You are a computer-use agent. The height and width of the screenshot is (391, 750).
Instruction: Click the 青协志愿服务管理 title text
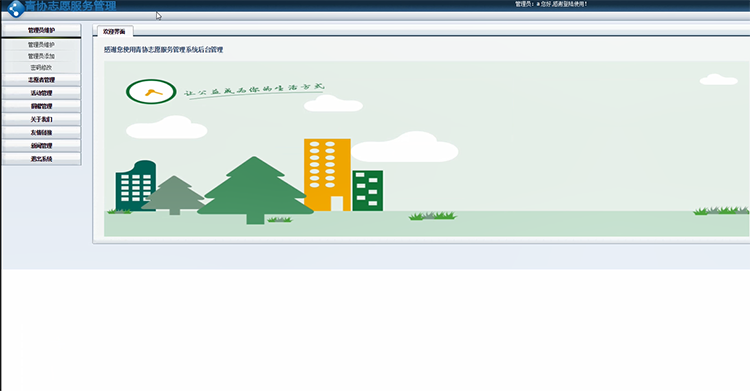[70, 6]
